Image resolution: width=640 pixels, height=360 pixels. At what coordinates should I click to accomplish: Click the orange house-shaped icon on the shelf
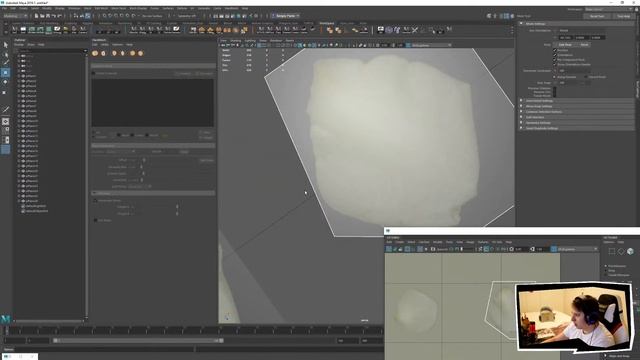pyautogui.click(x=202, y=30)
